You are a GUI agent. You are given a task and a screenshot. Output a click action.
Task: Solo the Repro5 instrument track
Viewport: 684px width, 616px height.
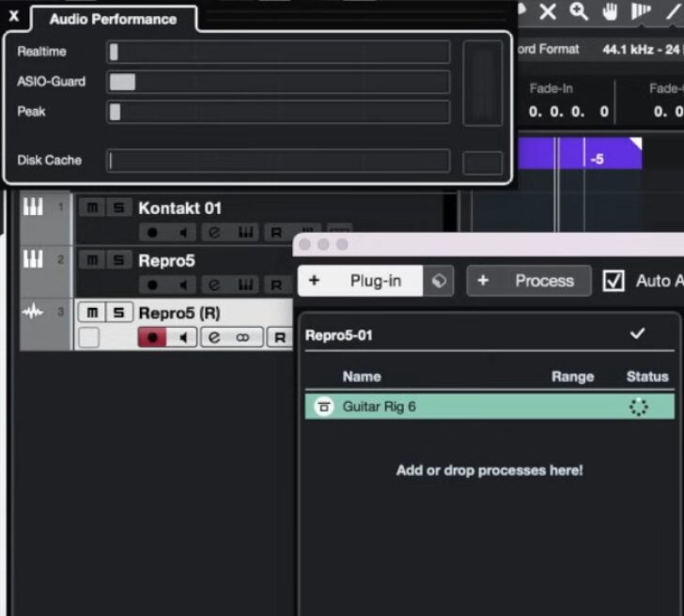point(117,260)
